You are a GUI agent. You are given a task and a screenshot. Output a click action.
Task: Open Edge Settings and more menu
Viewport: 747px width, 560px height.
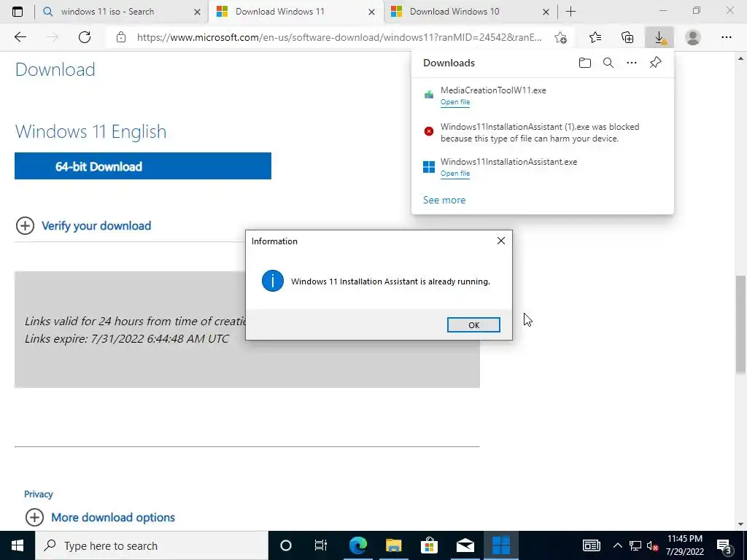pos(726,37)
